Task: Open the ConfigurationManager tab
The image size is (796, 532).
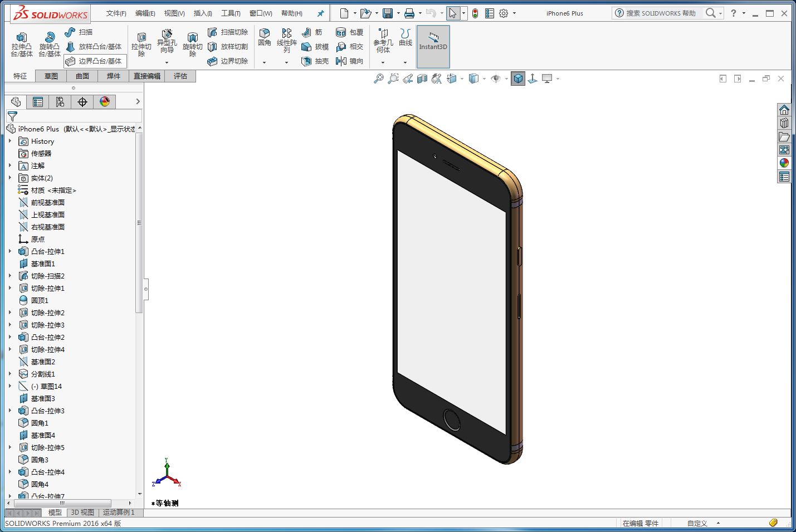Action: click(60, 102)
